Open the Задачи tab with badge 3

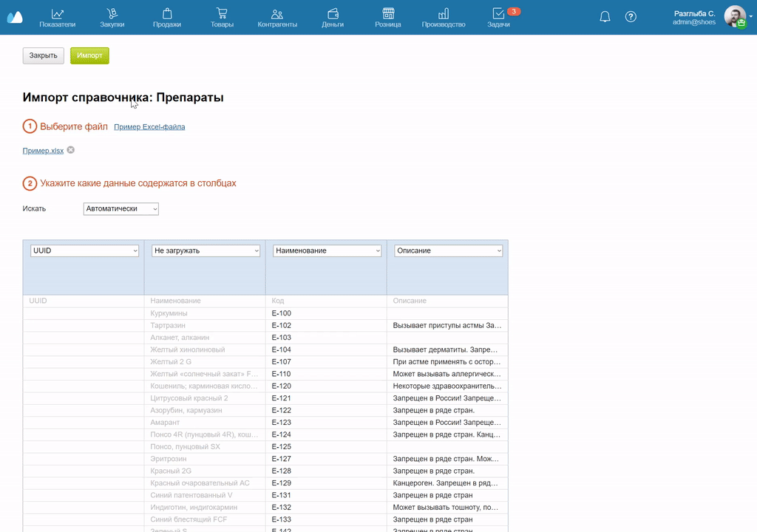(x=496, y=16)
